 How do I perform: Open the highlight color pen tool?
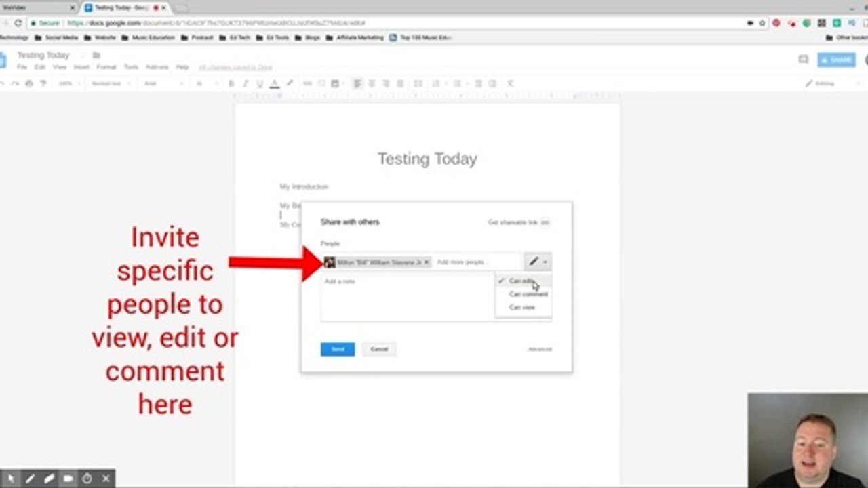(x=290, y=83)
